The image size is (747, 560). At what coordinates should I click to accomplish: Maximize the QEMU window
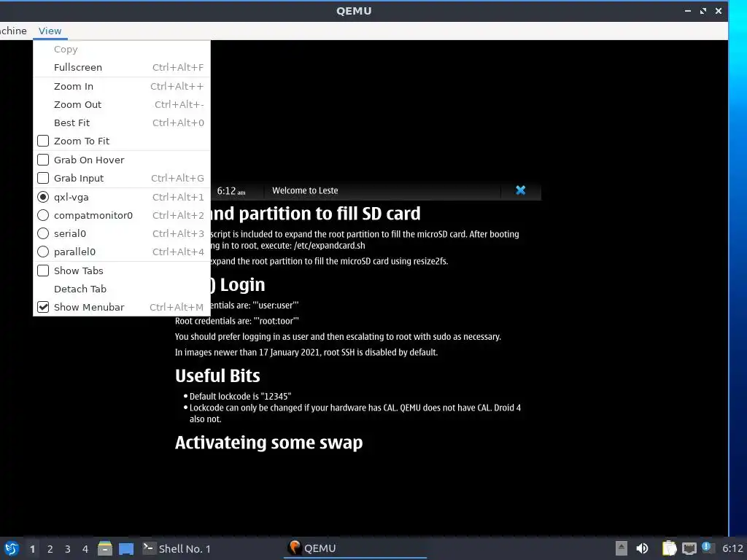tap(703, 11)
